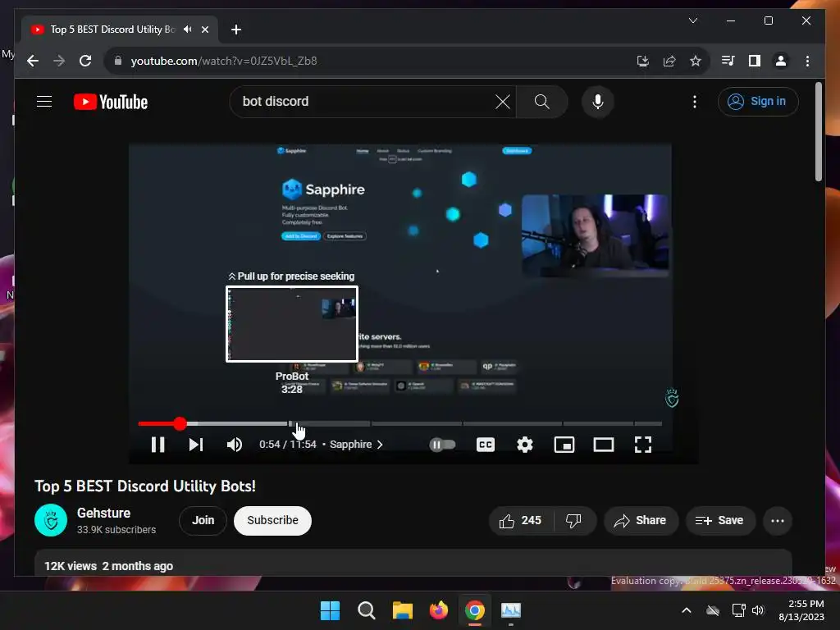Image resolution: width=840 pixels, height=630 pixels.
Task: Click the ProBot preview thumbnail
Action: (292, 324)
